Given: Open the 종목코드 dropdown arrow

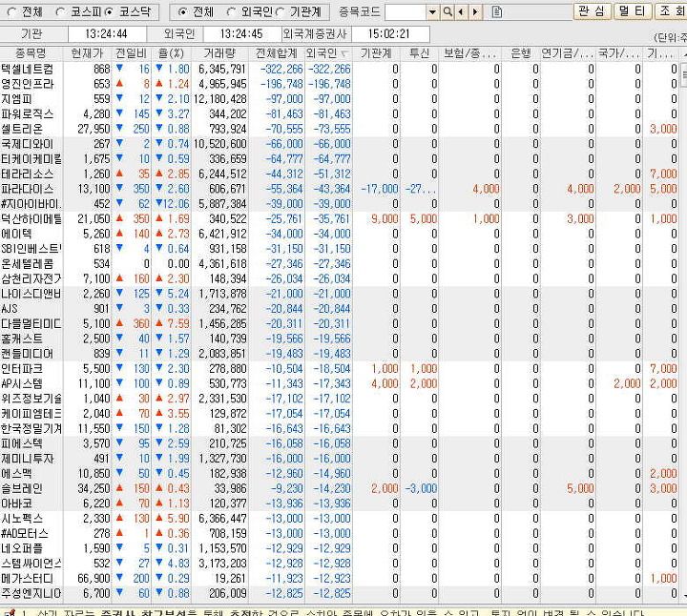Looking at the screenshot, I should (x=432, y=12).
